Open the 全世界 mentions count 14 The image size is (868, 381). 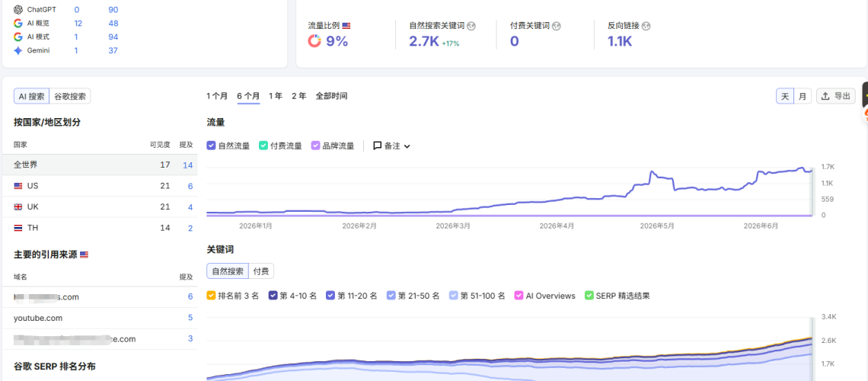(187, 165)
